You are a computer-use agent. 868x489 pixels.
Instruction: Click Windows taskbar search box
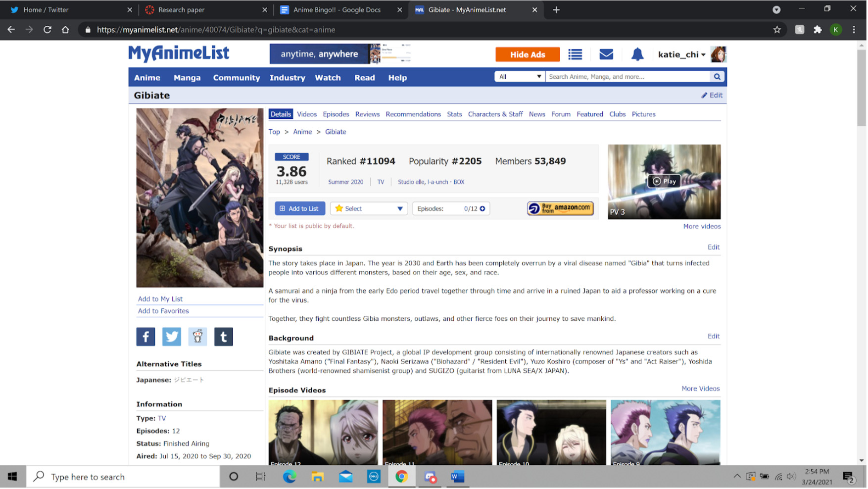coord(124,478)
